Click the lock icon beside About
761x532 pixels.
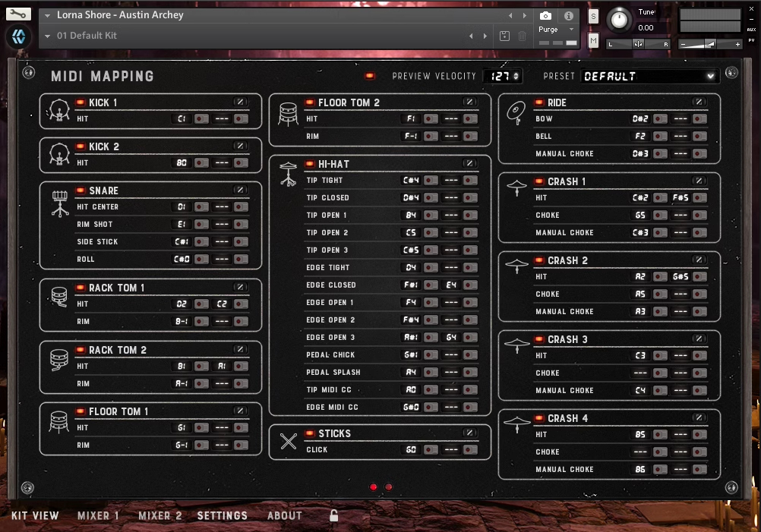pyautogui.click(x=333, y=515)
